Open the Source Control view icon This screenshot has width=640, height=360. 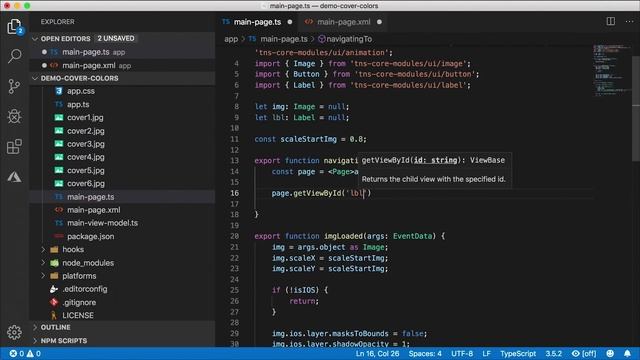[x=14, y=86]
